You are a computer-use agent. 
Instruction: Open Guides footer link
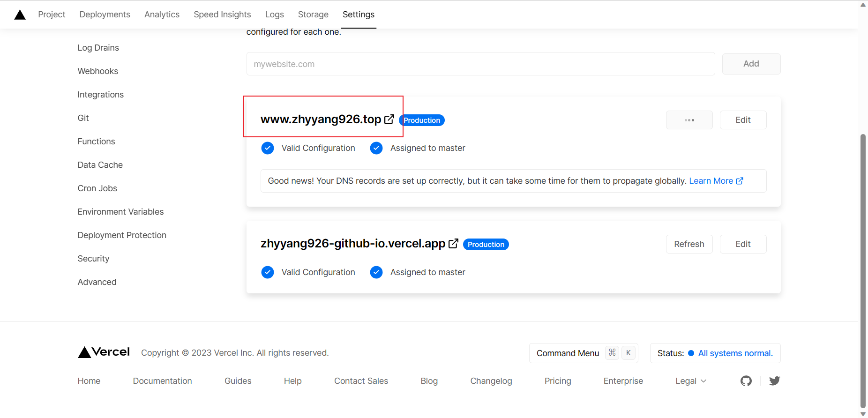(x=238, y=381)
